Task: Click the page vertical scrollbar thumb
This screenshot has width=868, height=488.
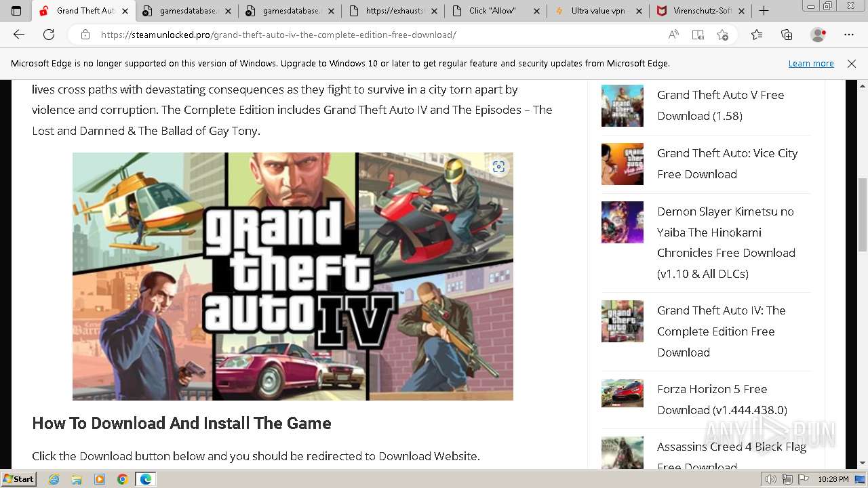Action: coord(863,214)
